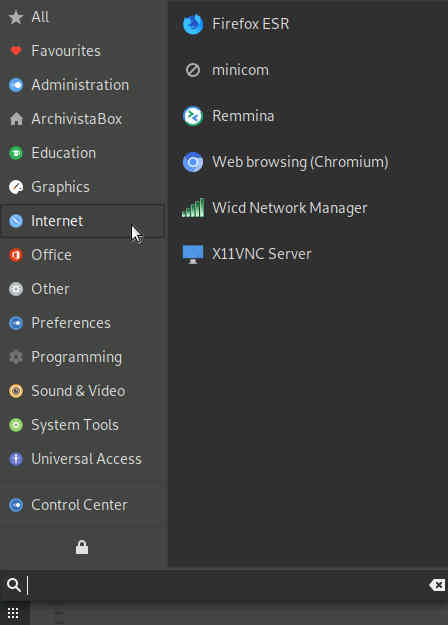Viewport: 448px width, 625px height.
Task: Click the Universal Access icon
Action: tap(16, 459)
